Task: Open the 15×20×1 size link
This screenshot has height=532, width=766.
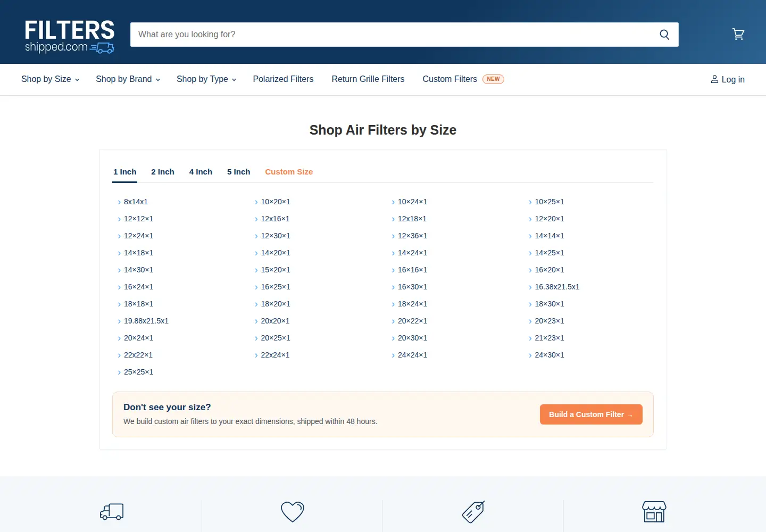Action: coord(276,270)
